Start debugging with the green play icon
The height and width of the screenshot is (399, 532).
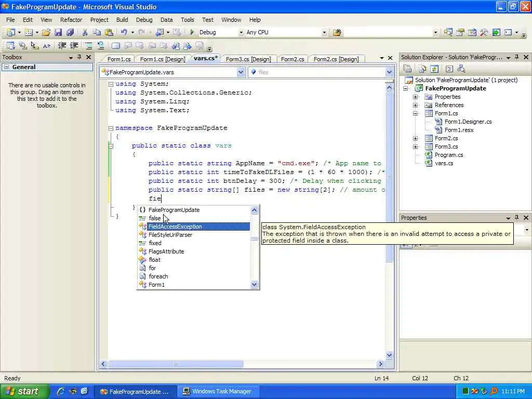192,32
